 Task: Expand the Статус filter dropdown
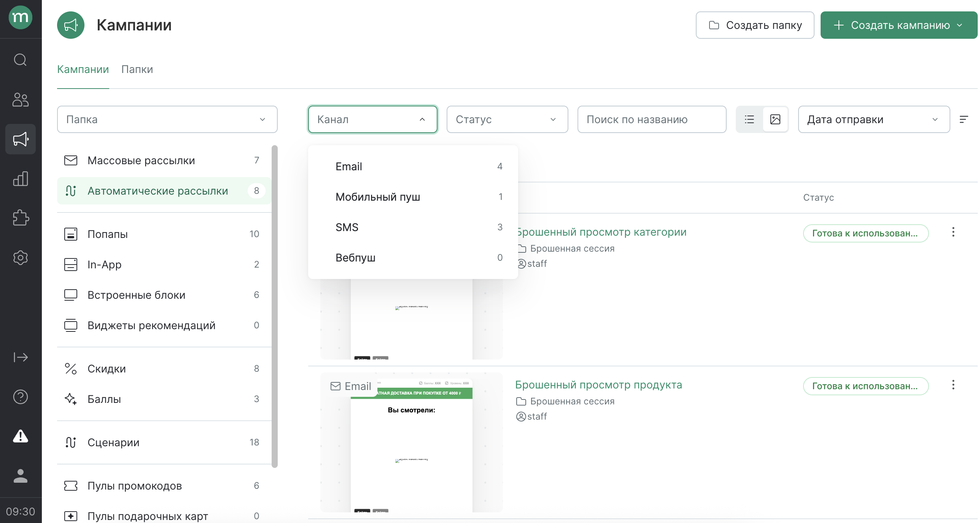508,119
